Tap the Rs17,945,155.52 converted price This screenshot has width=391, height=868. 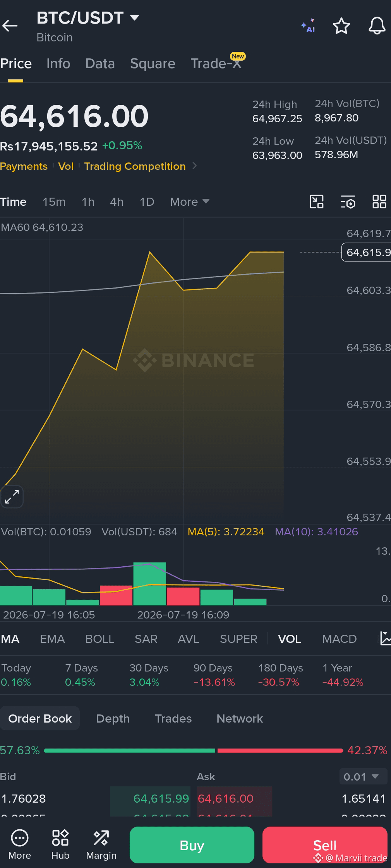click(x=49, y=146)
